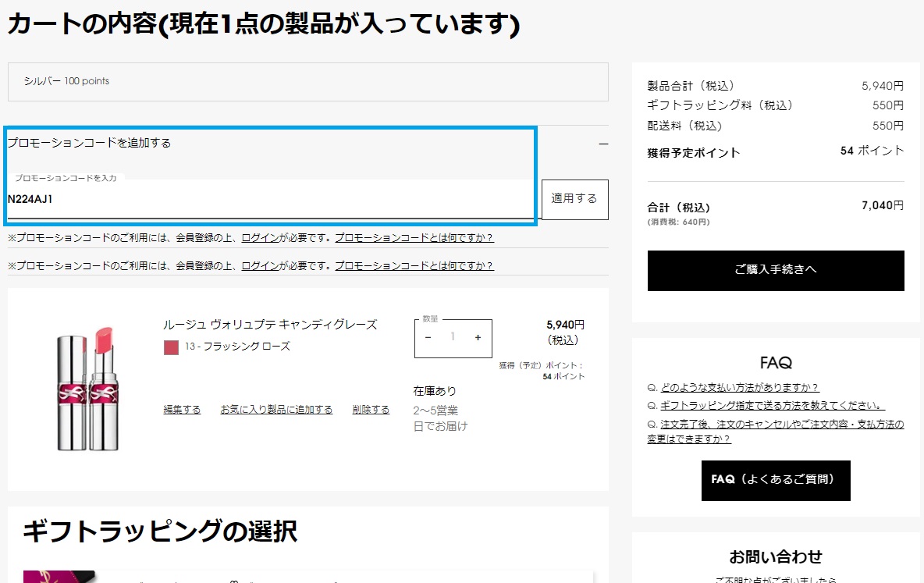Add item to favorites via お気に入り製品に追加する
924x583 pixels.
click(x=276, y=410)
